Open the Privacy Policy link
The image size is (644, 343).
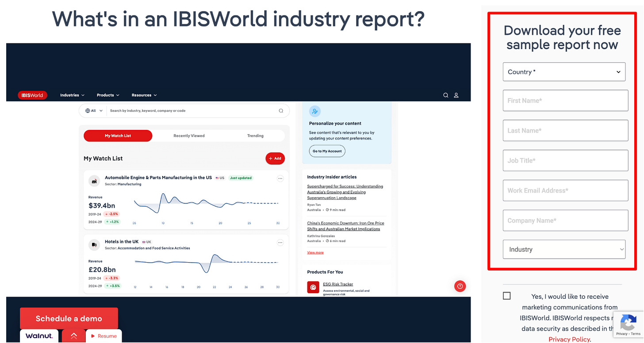(x=569, y=339)
